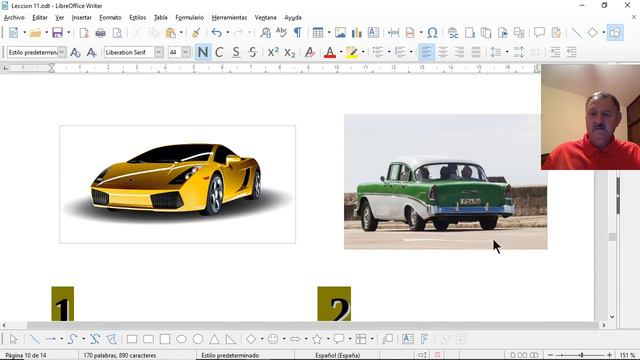
Task: Insert special character omega icon
Action: coord(432,33)
